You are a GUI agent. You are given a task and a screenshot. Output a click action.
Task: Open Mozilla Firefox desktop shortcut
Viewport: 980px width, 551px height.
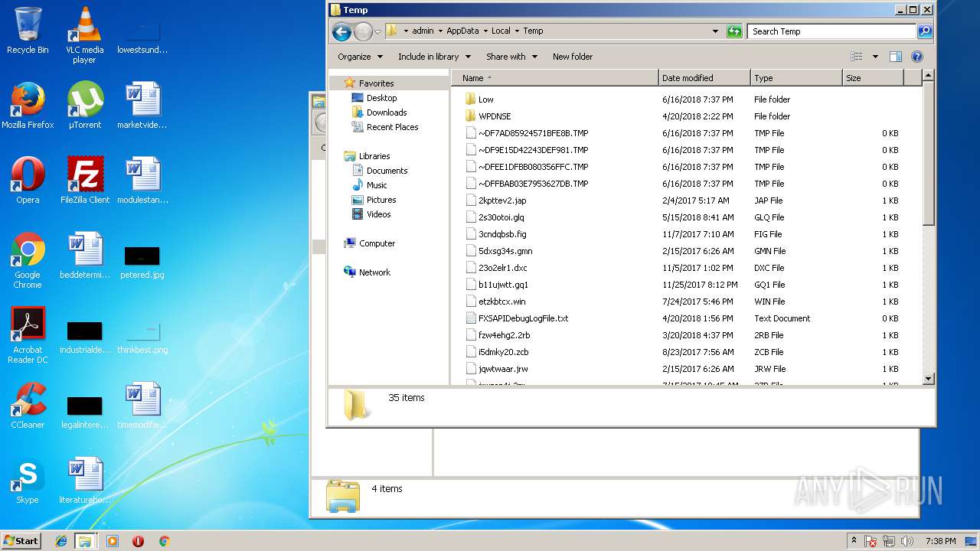28,106
